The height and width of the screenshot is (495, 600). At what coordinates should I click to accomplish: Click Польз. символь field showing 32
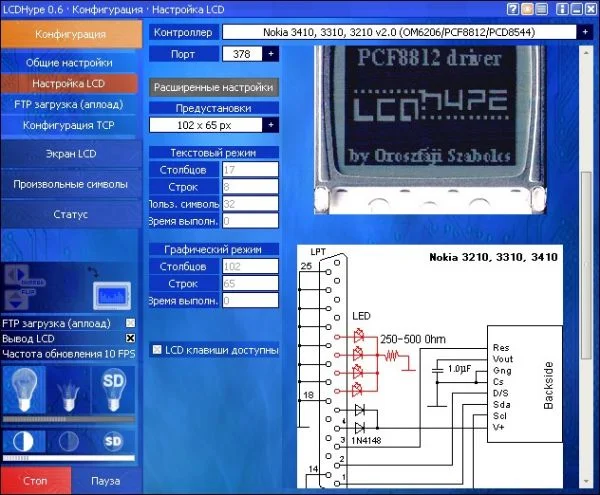(x=251, y=204)
